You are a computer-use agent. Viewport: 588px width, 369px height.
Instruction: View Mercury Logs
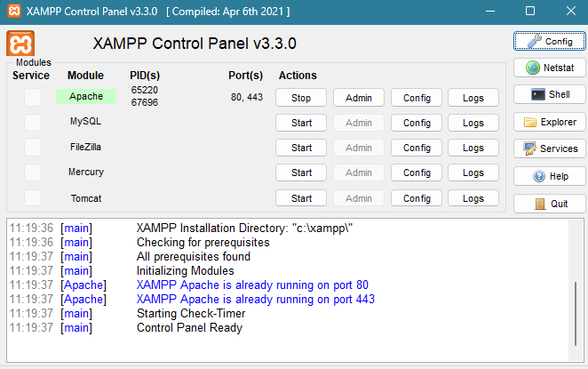473,172
